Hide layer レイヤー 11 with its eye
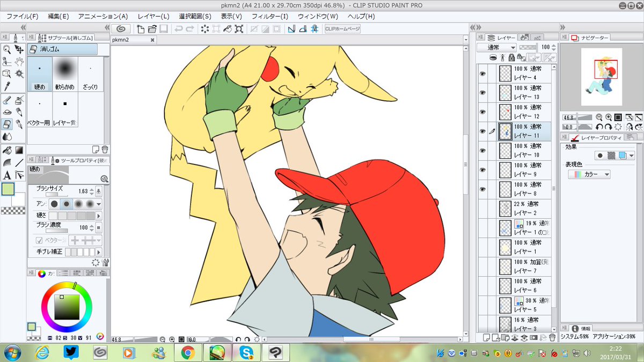The image size is (644, 362). pos(482,131)
